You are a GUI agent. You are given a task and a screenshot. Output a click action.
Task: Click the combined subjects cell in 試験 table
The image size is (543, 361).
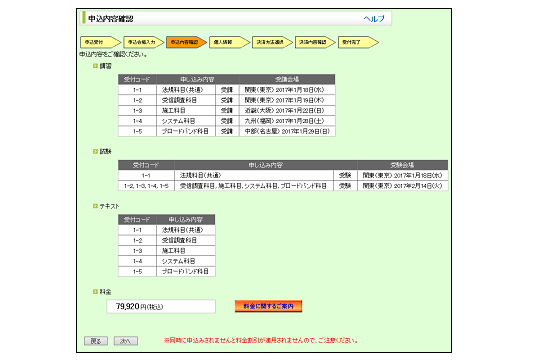pyautogui.click(x=254, y=186)
